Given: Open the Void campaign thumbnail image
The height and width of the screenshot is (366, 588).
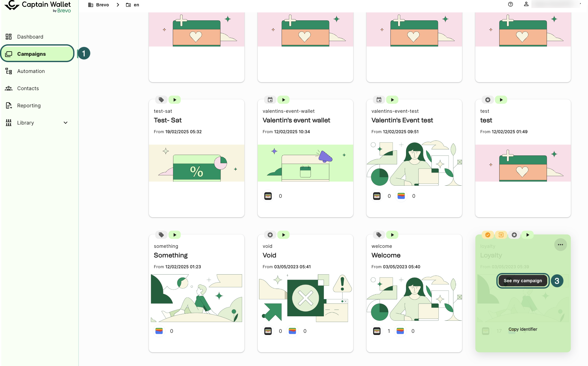Looking at the screenshot, I should pos(305,298).
